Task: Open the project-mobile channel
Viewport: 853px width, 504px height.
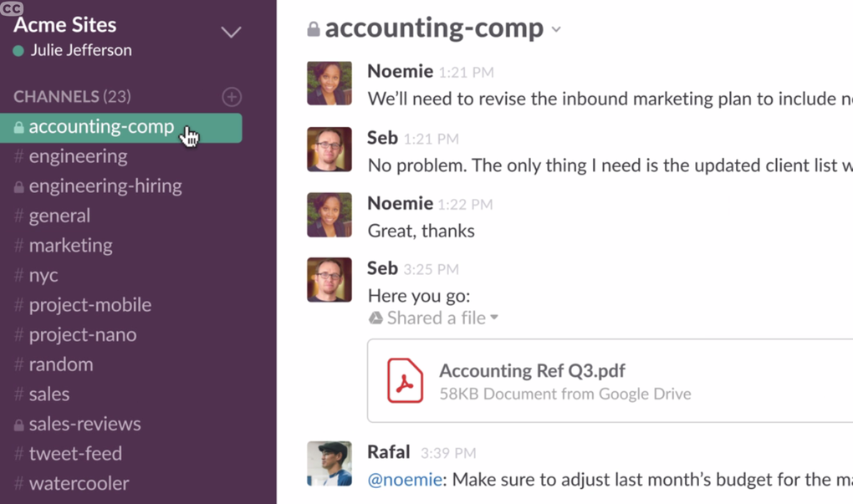Action: [89, 305]
